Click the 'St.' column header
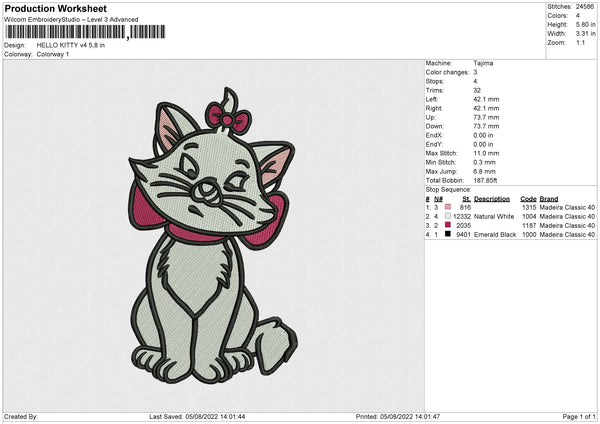 point(466,199)
